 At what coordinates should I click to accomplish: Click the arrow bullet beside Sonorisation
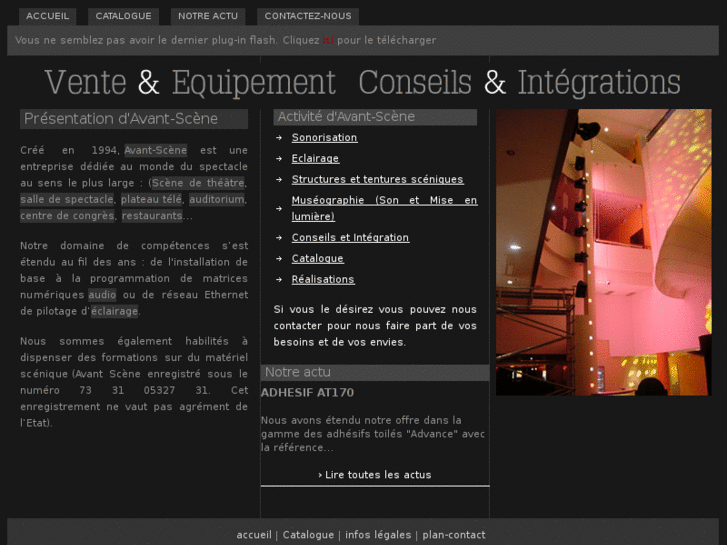click(279, 138)
